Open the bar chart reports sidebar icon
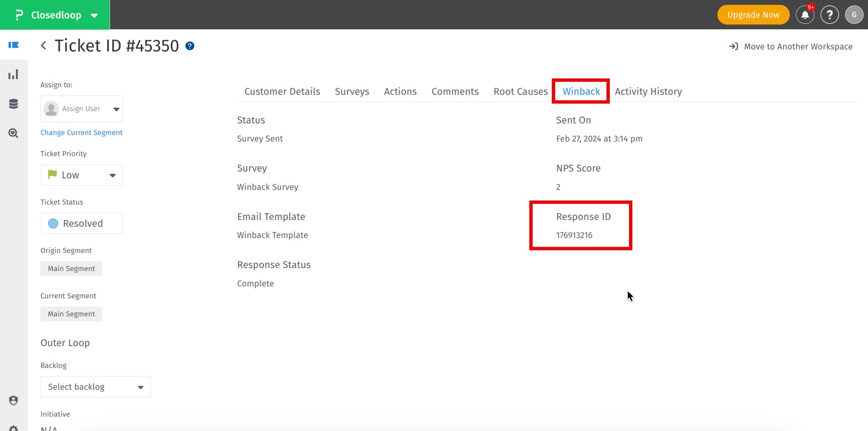The height and width of the screenshot is (431, 868). point(14,75)
